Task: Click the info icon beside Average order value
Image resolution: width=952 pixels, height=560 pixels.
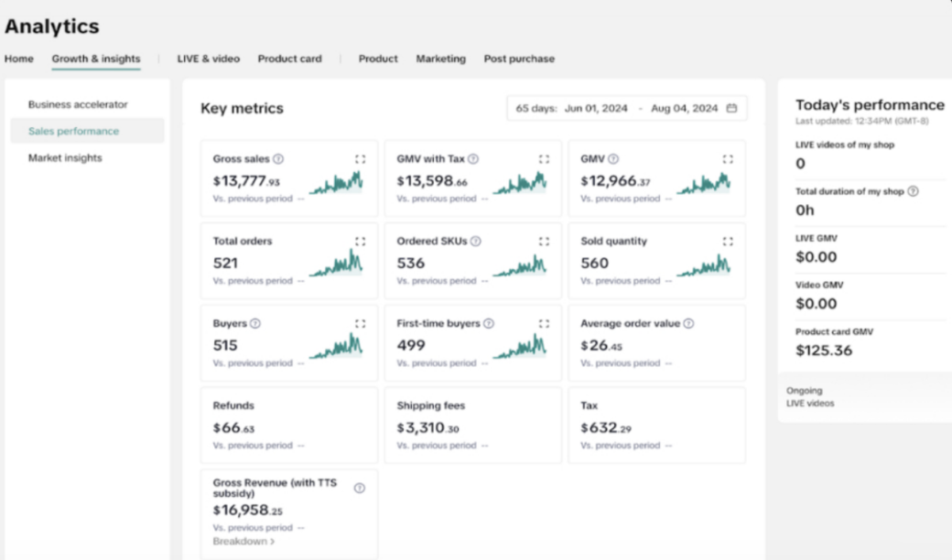Action: (688, 324)
